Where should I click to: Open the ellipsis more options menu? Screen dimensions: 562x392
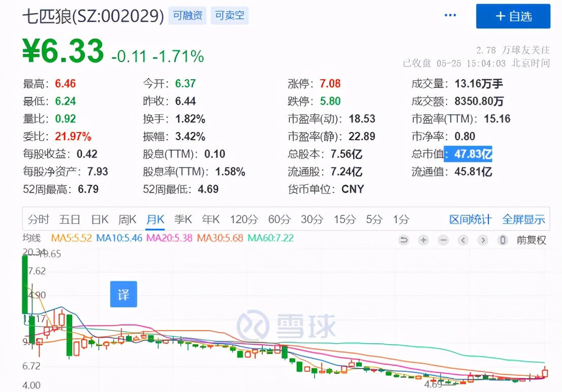point(450,15)
